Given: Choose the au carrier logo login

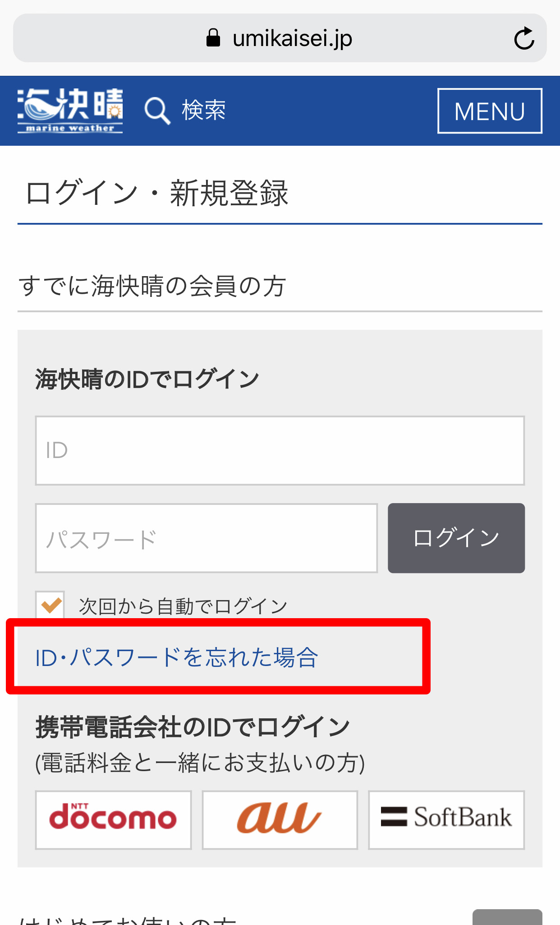Looking at the screenshot, I should [280, 820].
